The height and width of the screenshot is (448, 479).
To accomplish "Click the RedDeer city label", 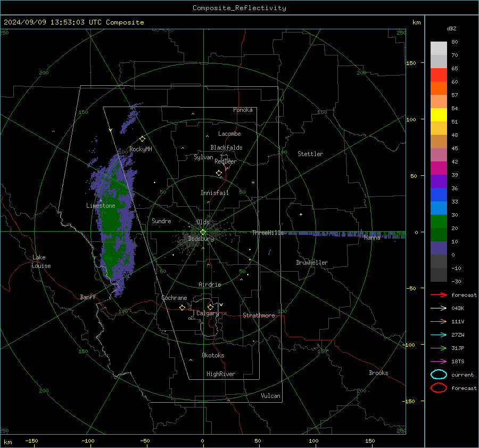I will (x=226, y=161).
